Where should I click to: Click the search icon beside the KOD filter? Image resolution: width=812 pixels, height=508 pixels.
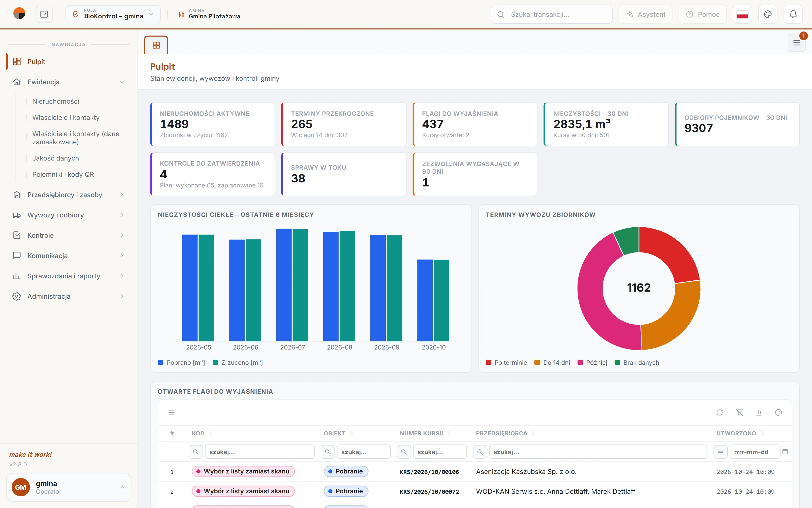[x=196, y=452]
